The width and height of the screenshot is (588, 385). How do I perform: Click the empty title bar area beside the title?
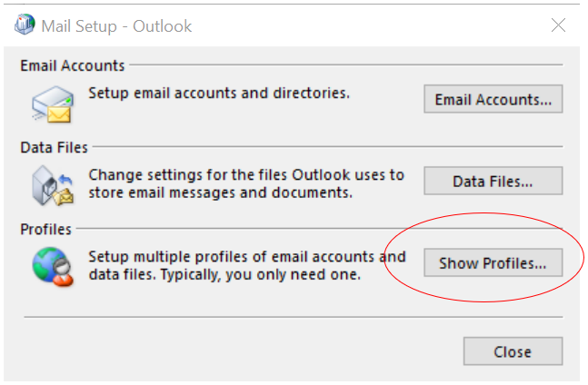[x=364, y=25]
